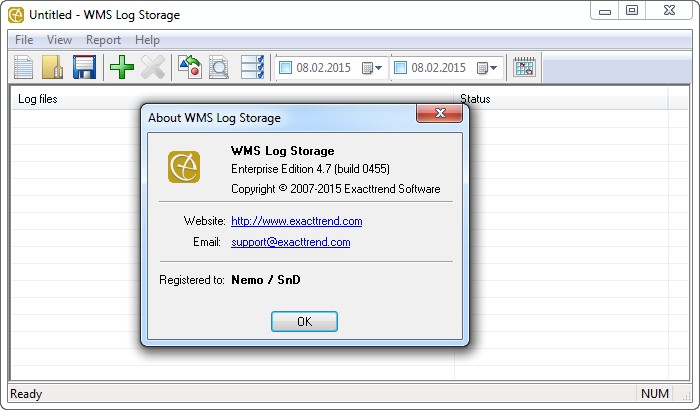700x410 pixels.
Task: Maximize the WMS Log Storage window
Action: tap(632, 11)
